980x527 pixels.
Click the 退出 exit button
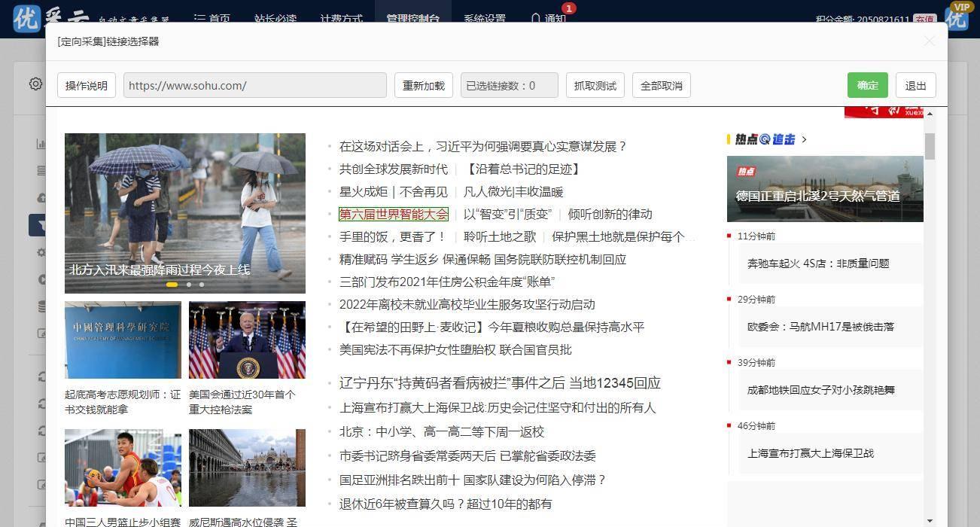coord(916,85)
